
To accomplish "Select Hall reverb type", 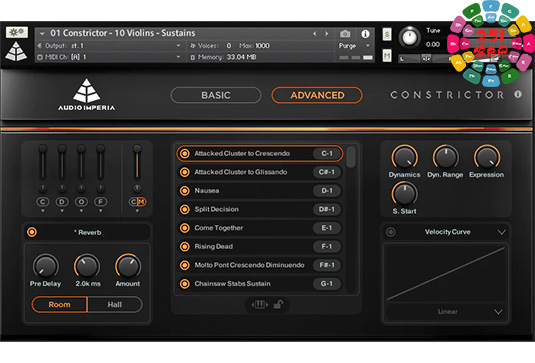I will coord(115,305).
